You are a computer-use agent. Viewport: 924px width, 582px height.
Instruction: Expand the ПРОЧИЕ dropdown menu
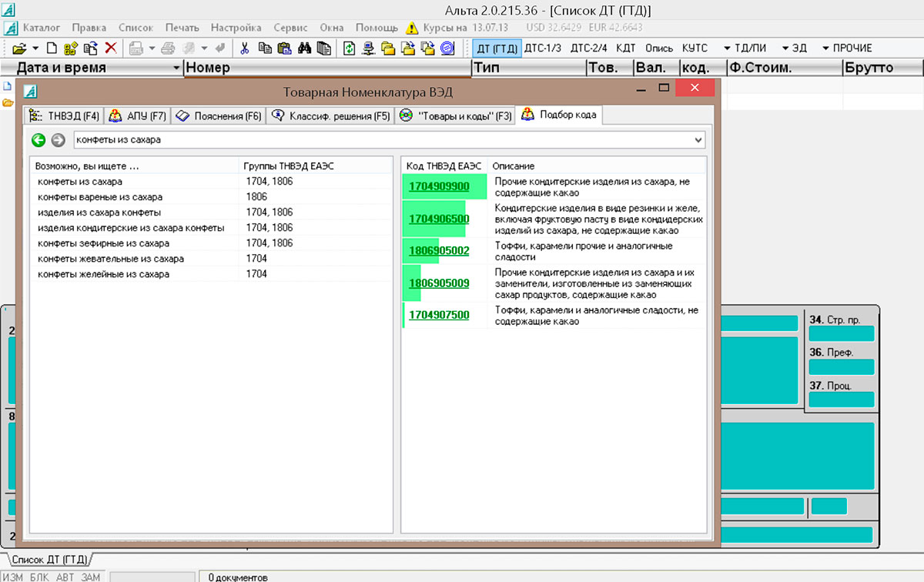(x=847, y=48)
